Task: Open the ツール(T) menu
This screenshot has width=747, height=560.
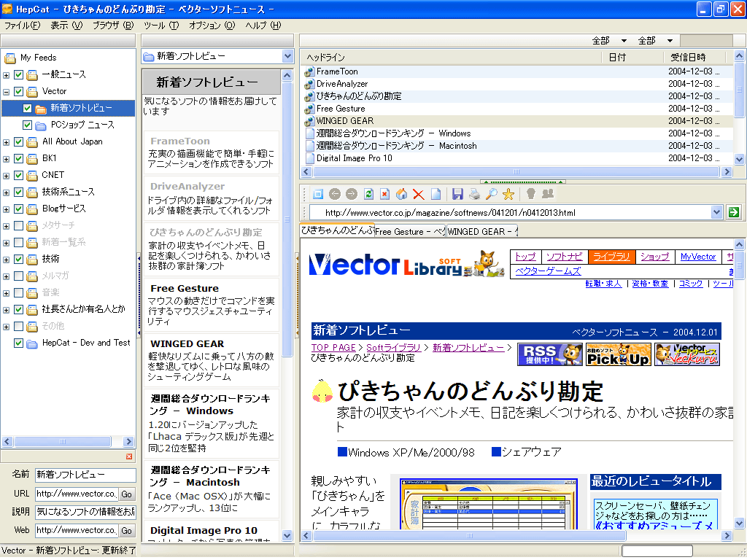Action: tap(161, 26)
